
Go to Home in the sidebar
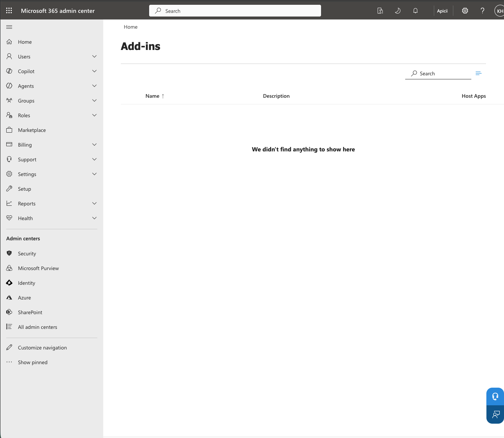click(x=51, y=42)
